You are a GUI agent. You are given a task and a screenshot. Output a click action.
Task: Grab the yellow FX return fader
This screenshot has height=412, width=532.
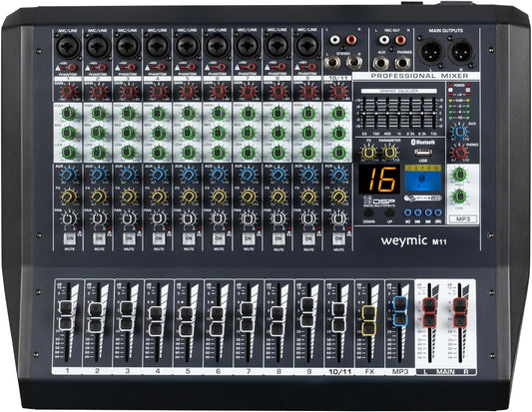(x=368, y=320)
